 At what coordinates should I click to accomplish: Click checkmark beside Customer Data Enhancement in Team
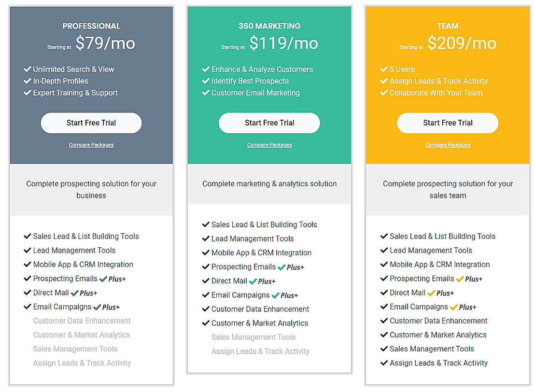click(x=384, y=321)
